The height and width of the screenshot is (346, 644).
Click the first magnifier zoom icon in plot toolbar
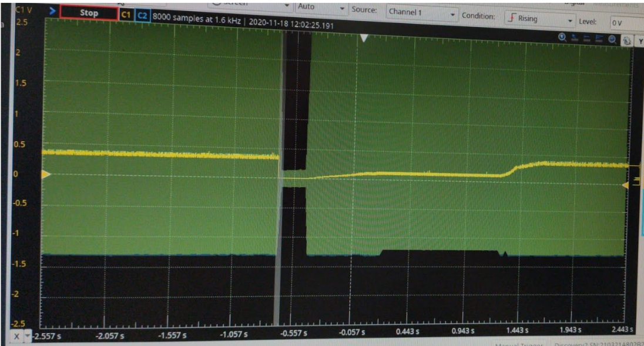[x=562, y=38]
